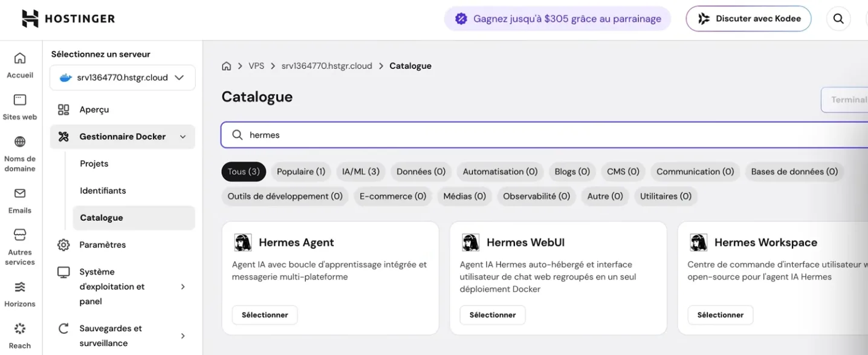Select the IA/ML (3) filter
The height and width of the screenshot is (355, 868).
click(x=361, y=172)
